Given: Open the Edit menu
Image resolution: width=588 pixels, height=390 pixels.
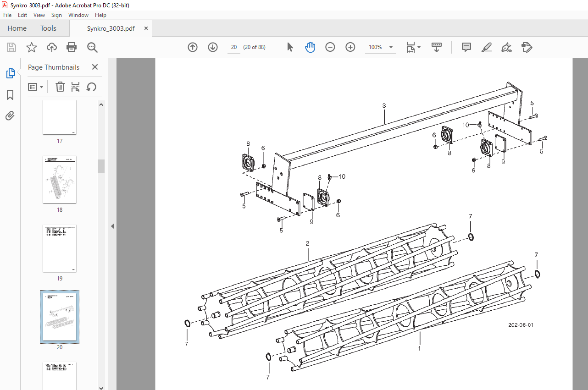Looking at the screenshot, I should [x=22, y=15].
